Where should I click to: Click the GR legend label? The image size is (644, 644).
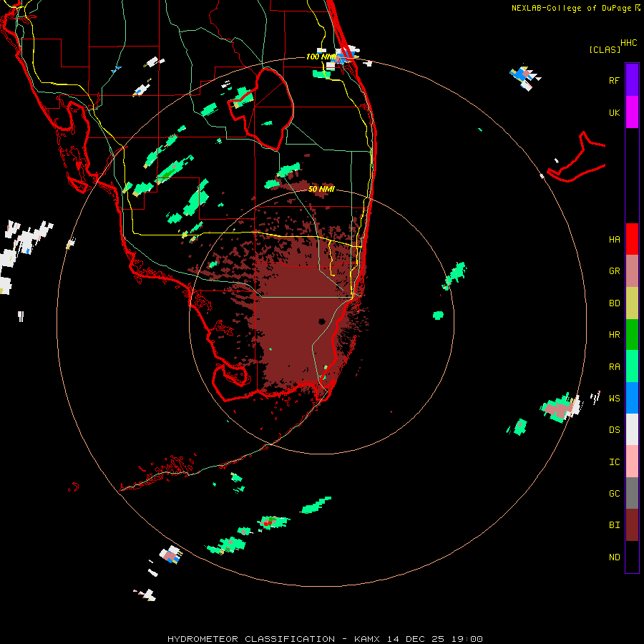click(614, 271)
